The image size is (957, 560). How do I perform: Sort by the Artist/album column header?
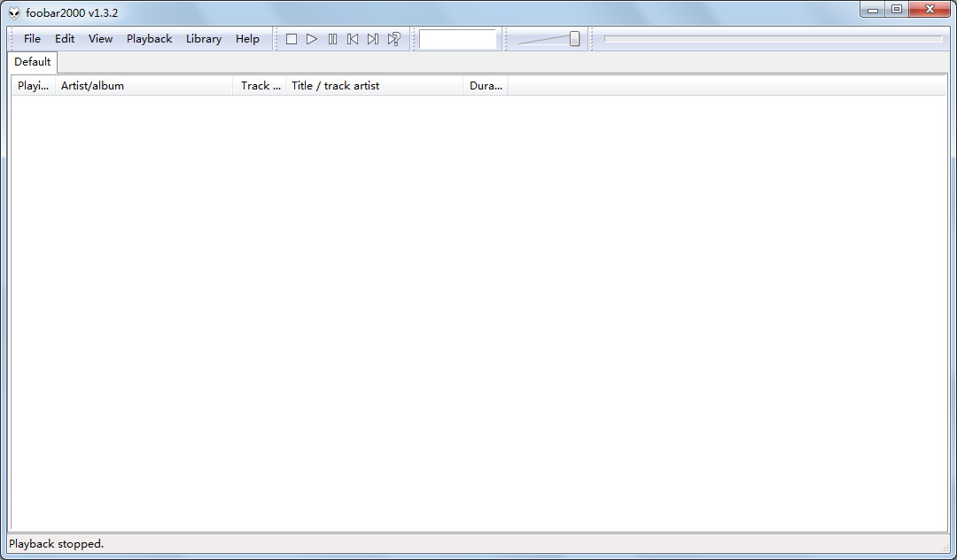click(x=144, y=86)
